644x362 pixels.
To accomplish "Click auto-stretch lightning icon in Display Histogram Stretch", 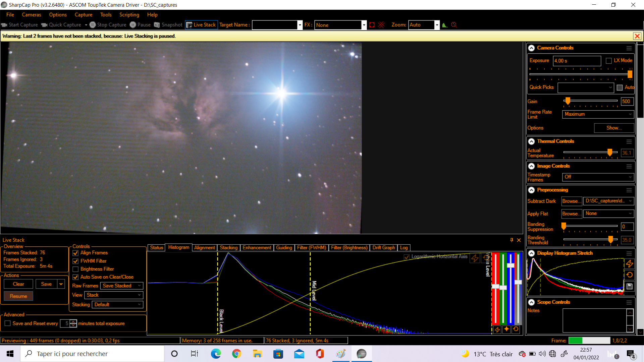I will [630, 264].
